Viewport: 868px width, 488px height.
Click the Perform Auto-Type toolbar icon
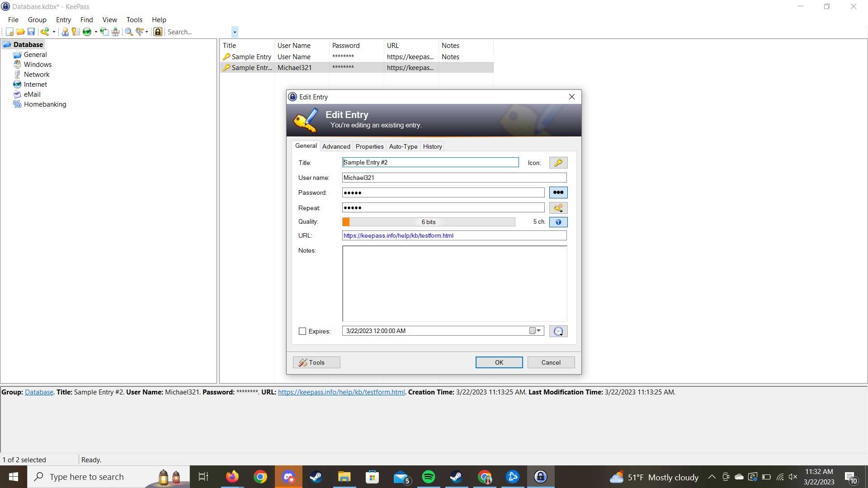click(x=116, y=32)
